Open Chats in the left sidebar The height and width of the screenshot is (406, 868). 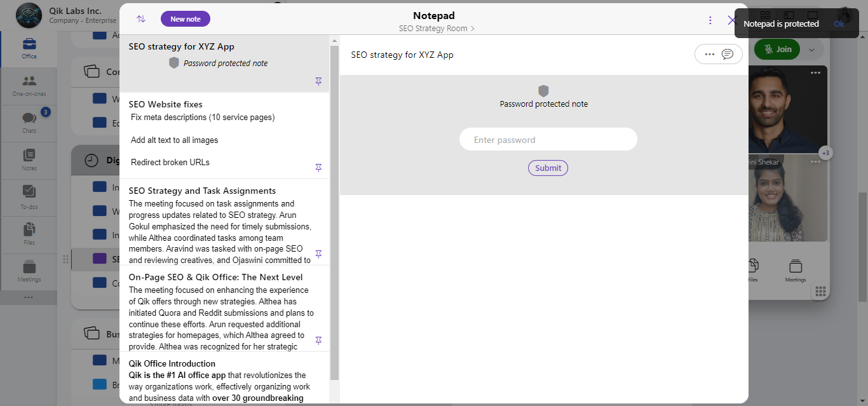29,123
